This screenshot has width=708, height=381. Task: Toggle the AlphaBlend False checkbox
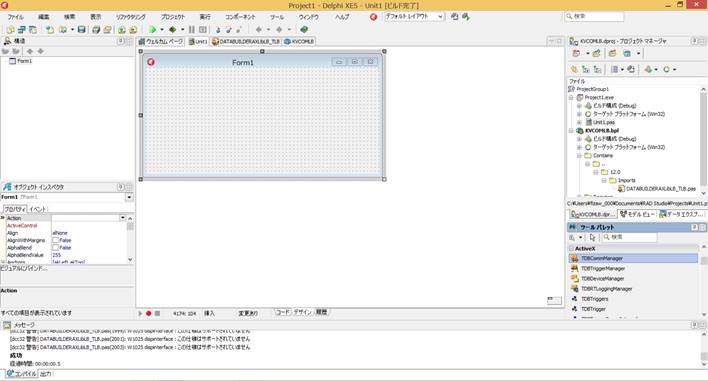coord(55,248)
